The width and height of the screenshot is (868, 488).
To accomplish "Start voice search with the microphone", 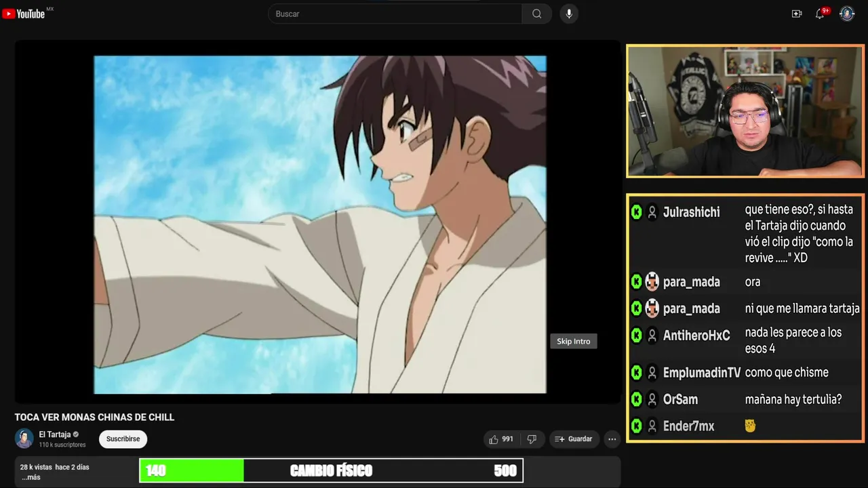I will (x=569, y=14).
